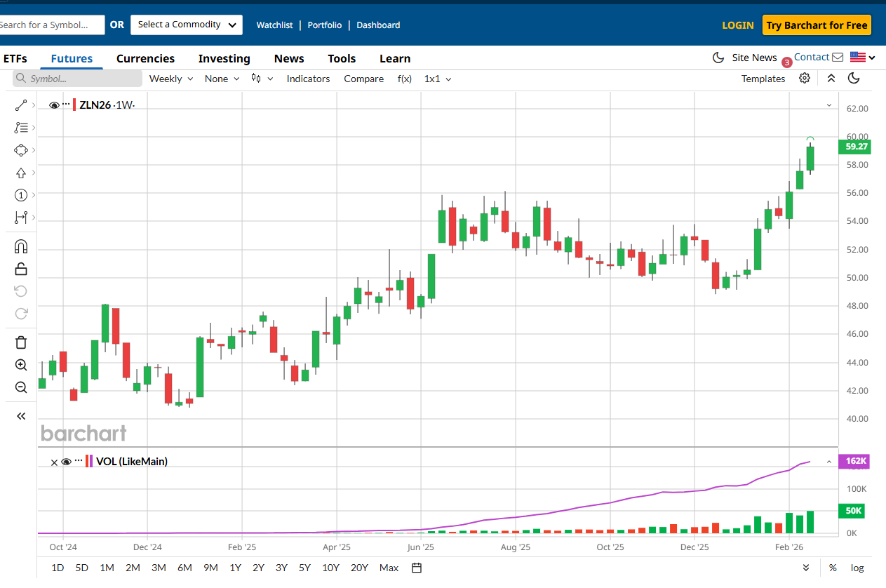Zoom out of the chart
The height and width of the screenshot is (588, 886).
[x=21, y=387]
